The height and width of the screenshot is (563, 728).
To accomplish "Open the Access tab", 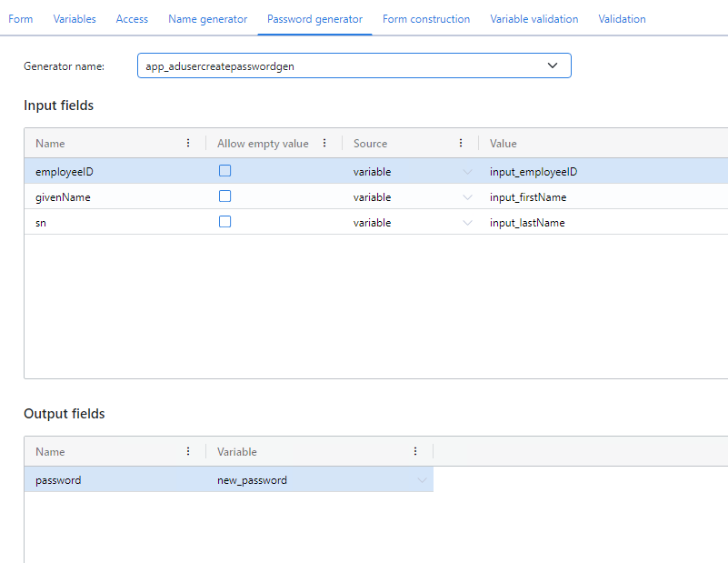I will click(132, 19).
